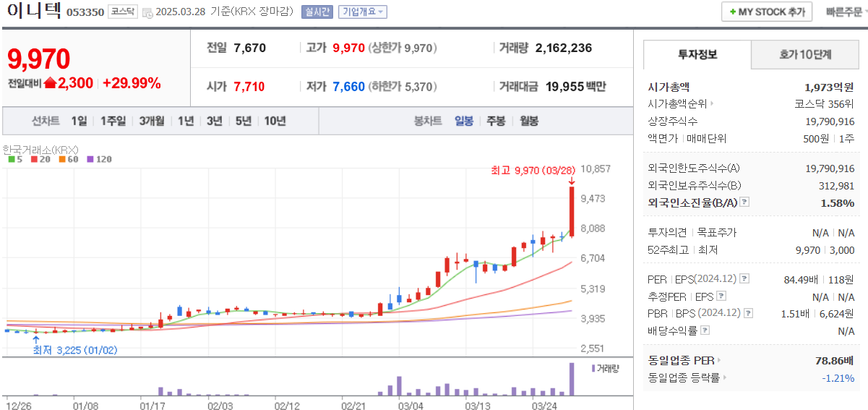This screenshot has width=868, height=410.
Task: Click the help icon next to 배당수익률
Action: [x=705, y=330]
